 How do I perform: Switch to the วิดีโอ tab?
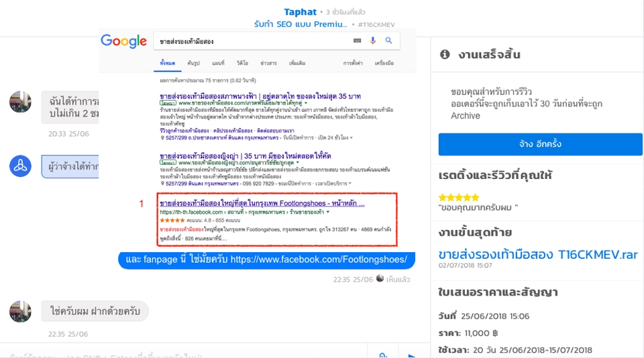point(242,63)
